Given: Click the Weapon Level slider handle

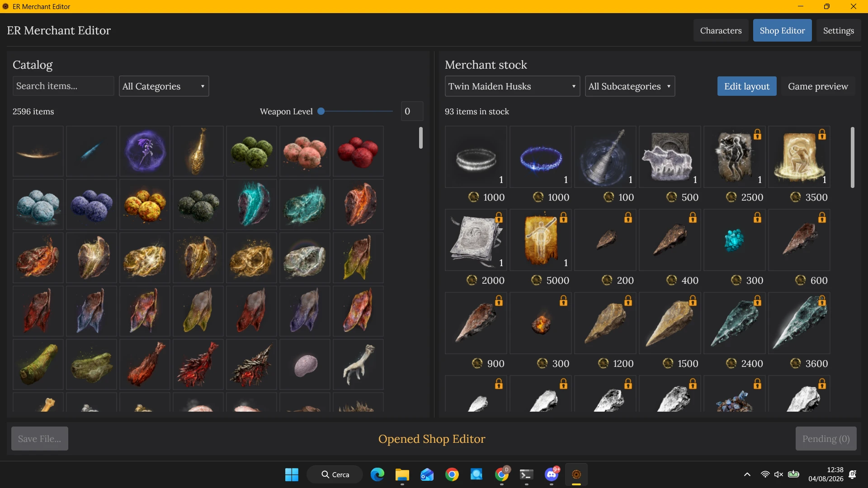Looking at the screenshot, I should (321, 111).
